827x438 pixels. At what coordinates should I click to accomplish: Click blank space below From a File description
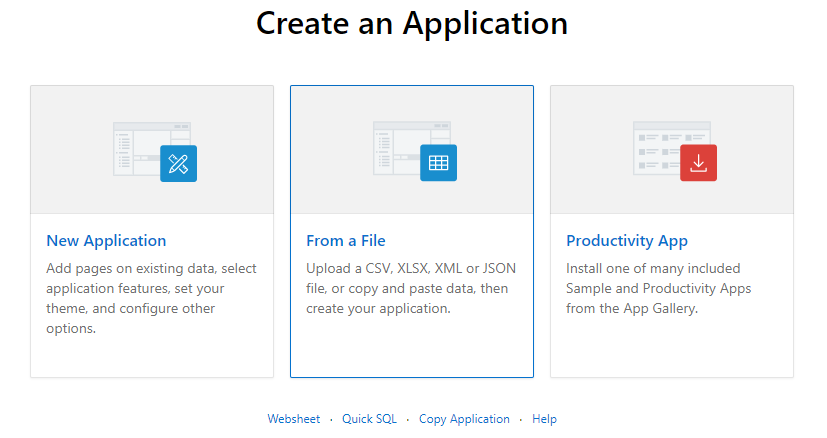[x=412, y=347]
